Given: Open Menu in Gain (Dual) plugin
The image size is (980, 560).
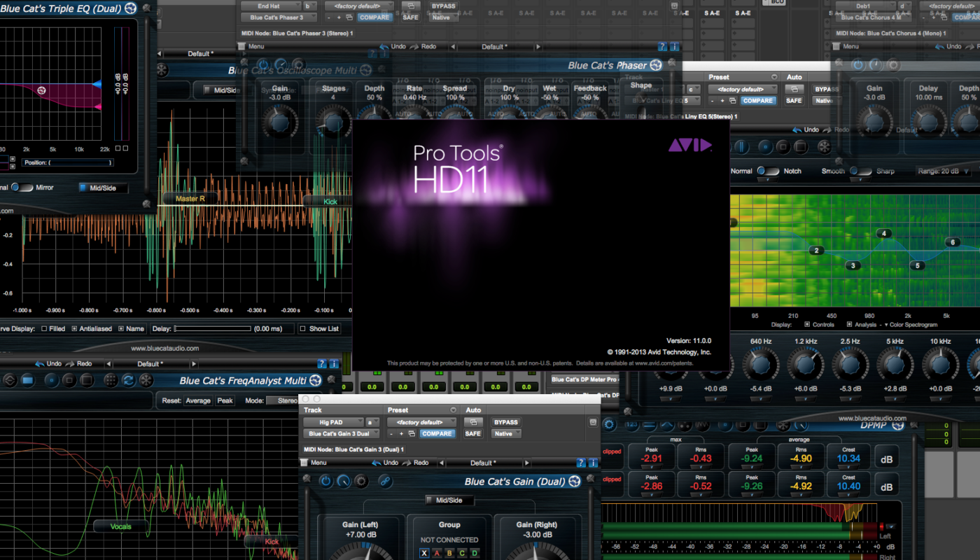Looking at the screenshot, I should (x=314, y=463).
